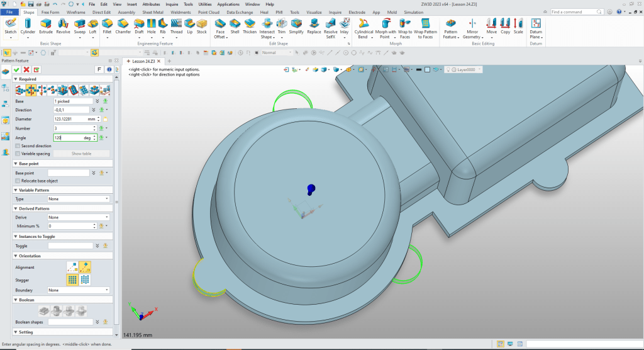Open the Insert menu
Image resolution: width=644 pixels, height=350 pixels.
tap(131, 4)
